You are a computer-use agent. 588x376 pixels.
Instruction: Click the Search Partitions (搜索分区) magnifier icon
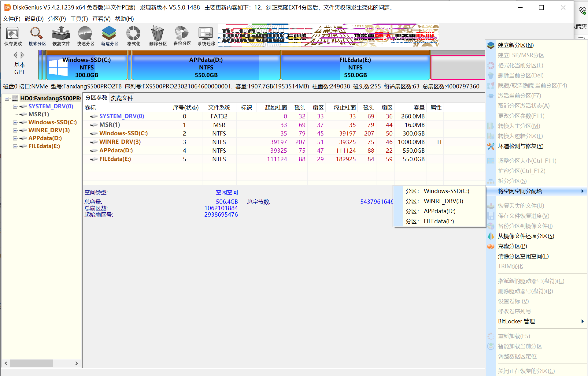37,33
